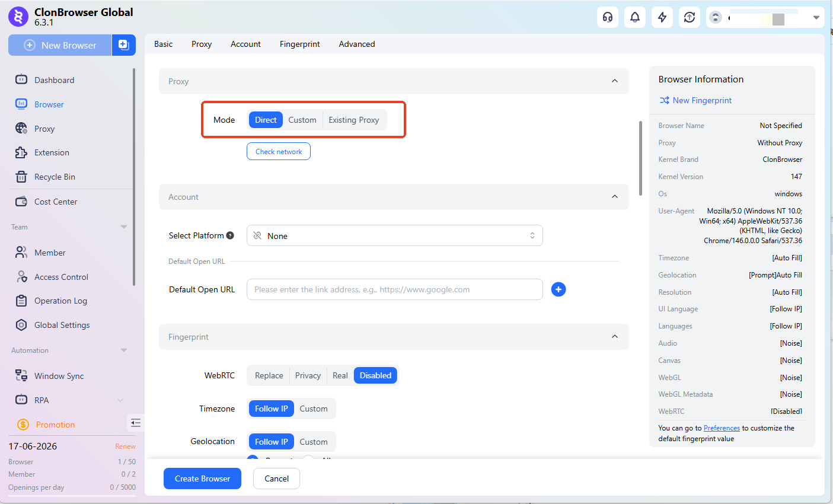Collapse the Team sidebar group
The width and height of the screenshot is (833, 504).
click(124, 227)
